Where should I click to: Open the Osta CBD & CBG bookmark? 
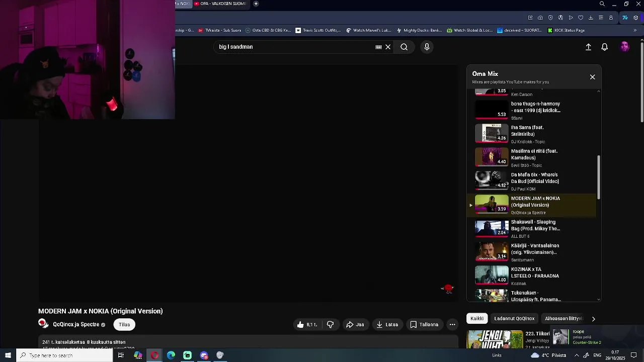[268, 30]
